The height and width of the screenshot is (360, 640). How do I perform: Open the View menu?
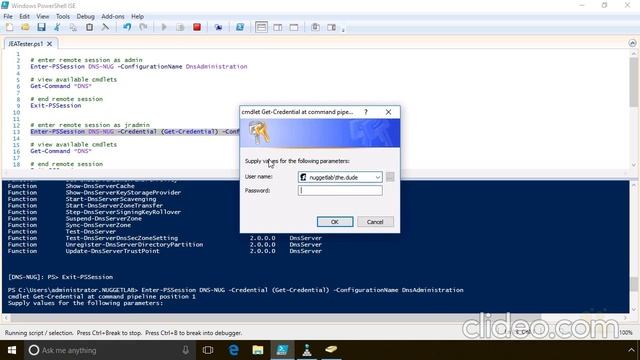pyautogui.click(x=42, y=16)
